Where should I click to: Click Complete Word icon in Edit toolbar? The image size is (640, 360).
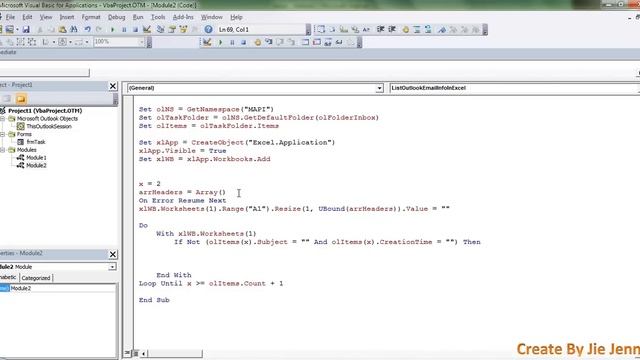pos(366,29)
